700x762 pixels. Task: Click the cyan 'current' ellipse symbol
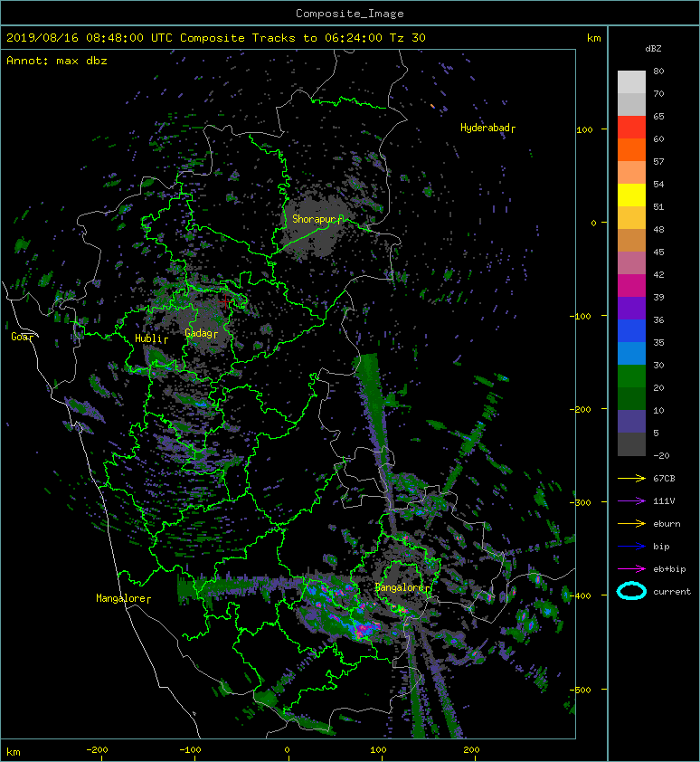631,592
